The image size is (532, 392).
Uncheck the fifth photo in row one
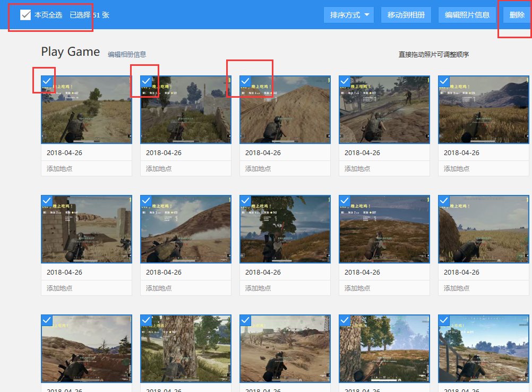(x=444, y=81)
